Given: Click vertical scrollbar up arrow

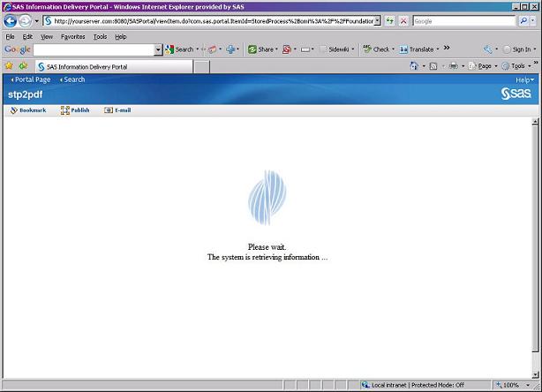Looking at the screenshot, I should [535, 121].
